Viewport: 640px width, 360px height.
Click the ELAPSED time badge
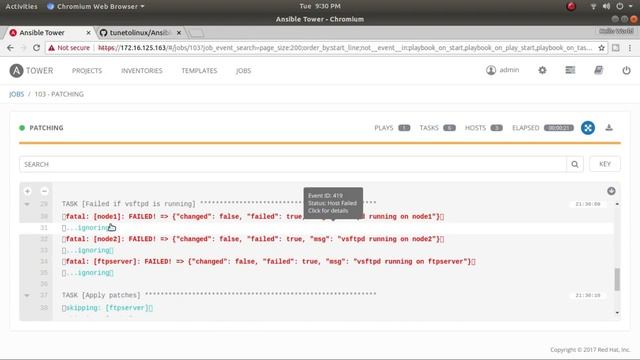pos(559,128)
